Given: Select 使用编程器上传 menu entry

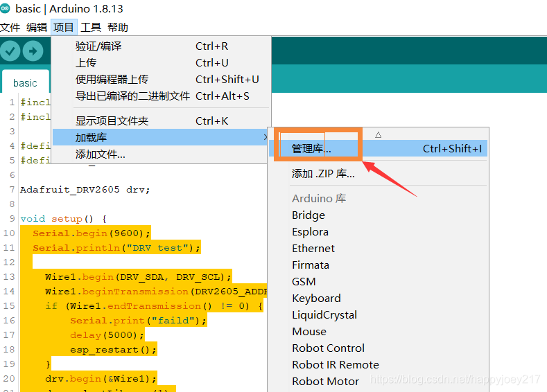Looking at the screenshot, I should tap(161, 80).
